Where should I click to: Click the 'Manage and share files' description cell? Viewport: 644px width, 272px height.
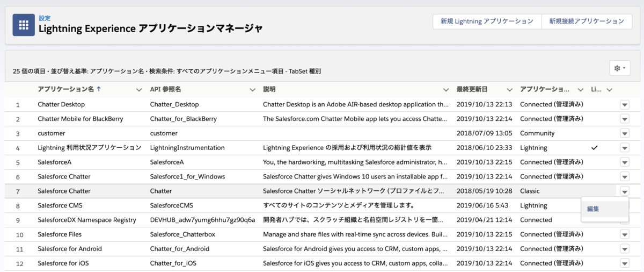355,234
